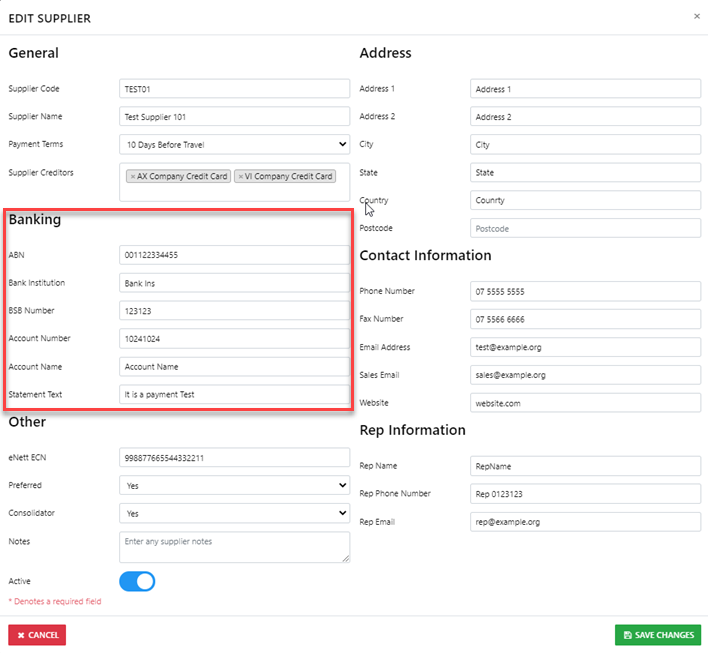Type in the Notes text area
This screenshot has height=653, width=708.
click(234, 546)
